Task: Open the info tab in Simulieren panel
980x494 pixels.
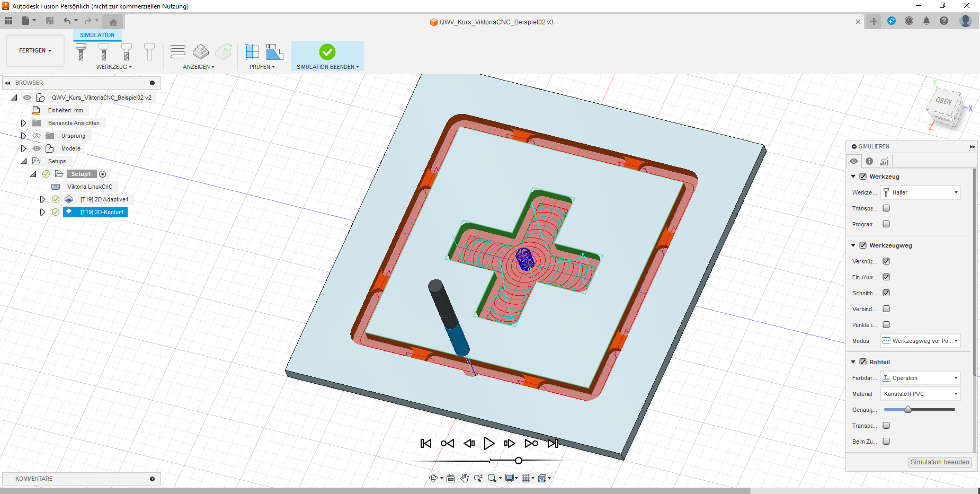Action: pyautogui.click(x=869, y=161)
